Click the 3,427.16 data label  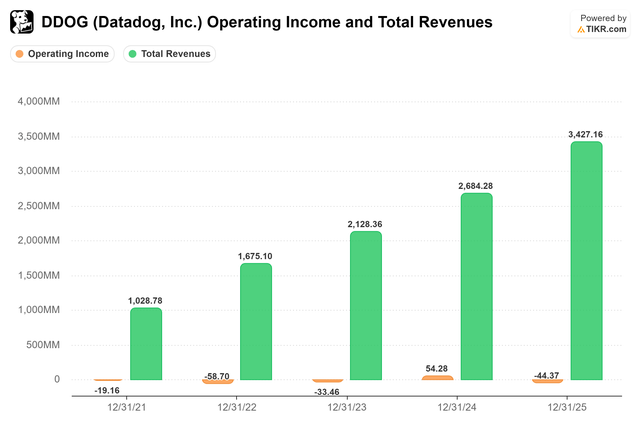coord(585,135)
